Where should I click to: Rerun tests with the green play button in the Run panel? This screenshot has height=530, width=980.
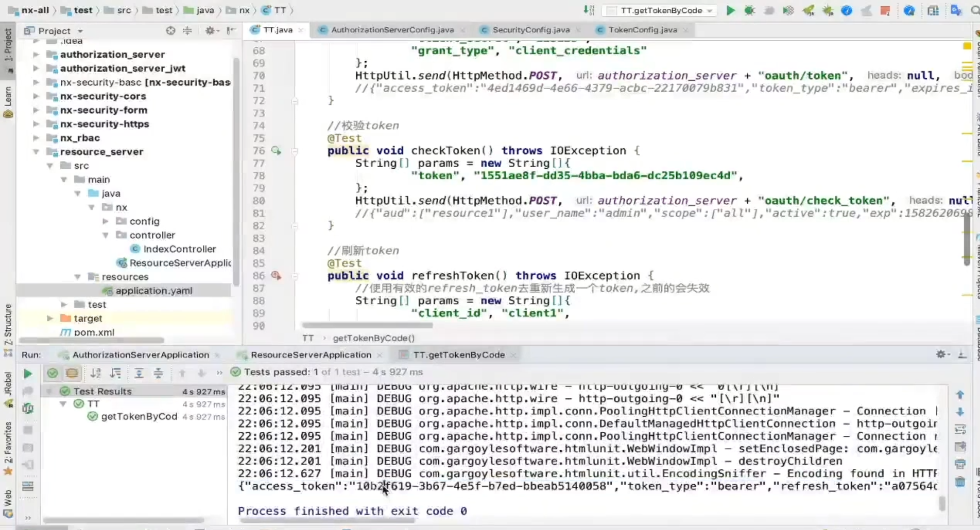[x=28, y=374]
